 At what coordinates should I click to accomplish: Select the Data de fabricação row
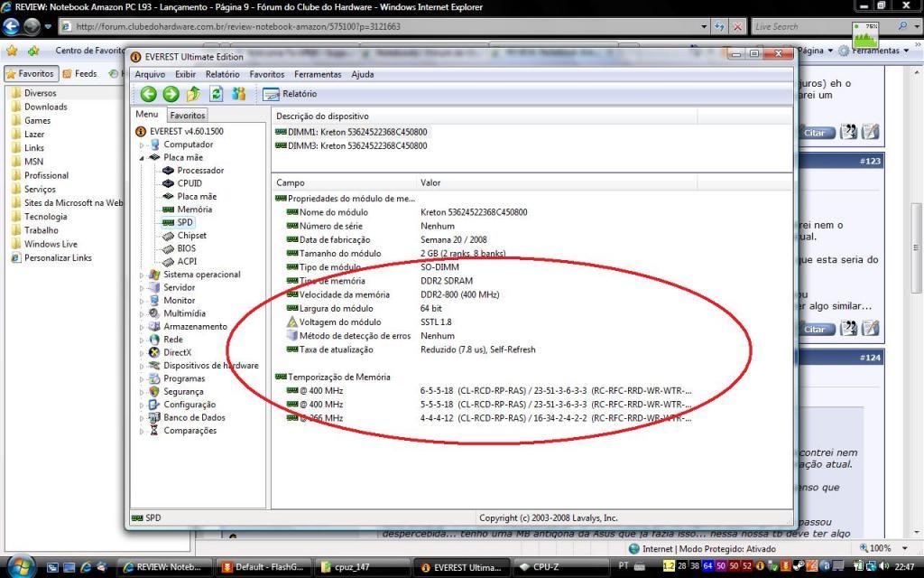[x=386, y=239]
